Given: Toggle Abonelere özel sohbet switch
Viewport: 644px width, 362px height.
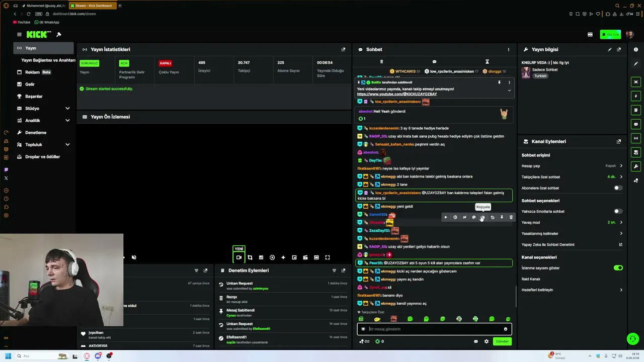Looking at the screenshot, I should 618,188.
